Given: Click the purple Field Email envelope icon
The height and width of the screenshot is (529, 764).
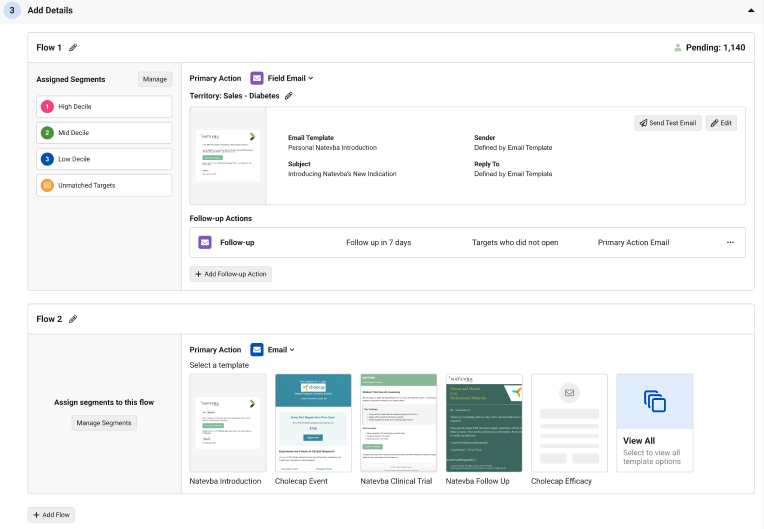Looking at the screenshot, I should point(257,78).
